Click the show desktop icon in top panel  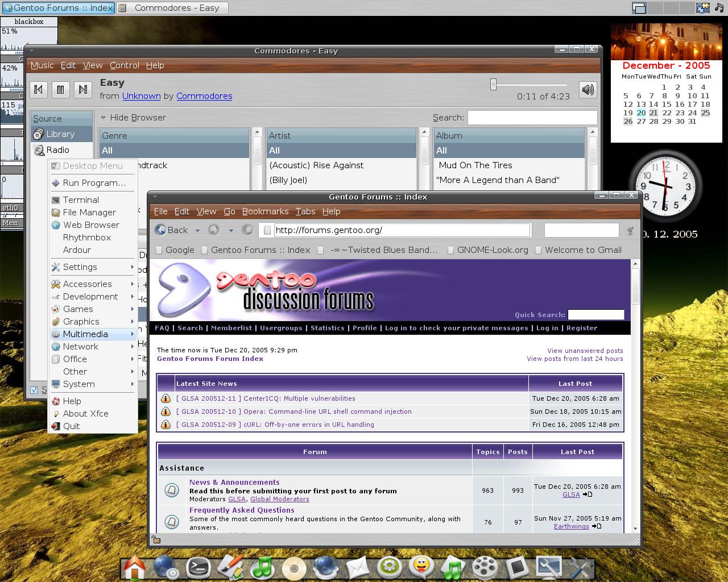pos(639,7)
